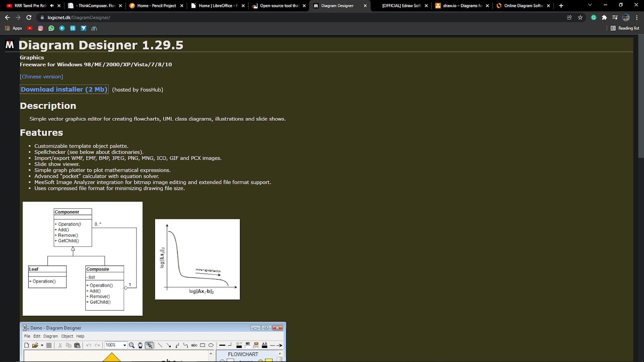Open the Grammarly extension
The width and height of the screenshot is (644, 362).
point(594,17)
